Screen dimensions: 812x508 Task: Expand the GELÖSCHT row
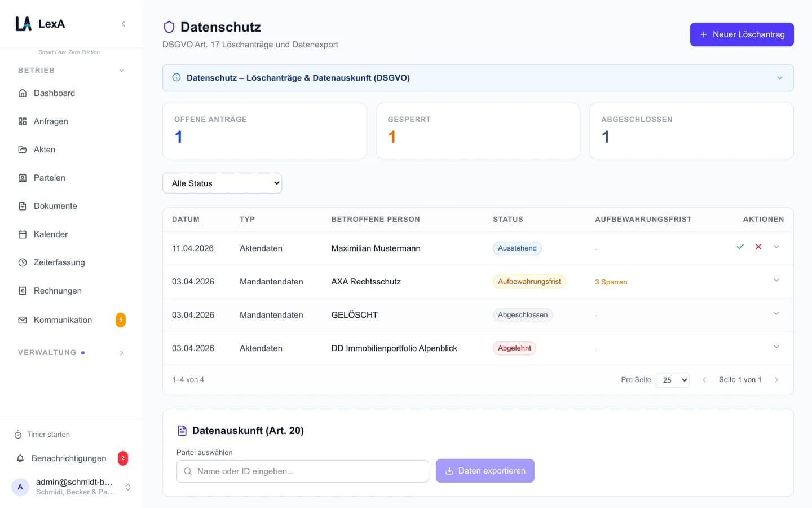(776, 313)
